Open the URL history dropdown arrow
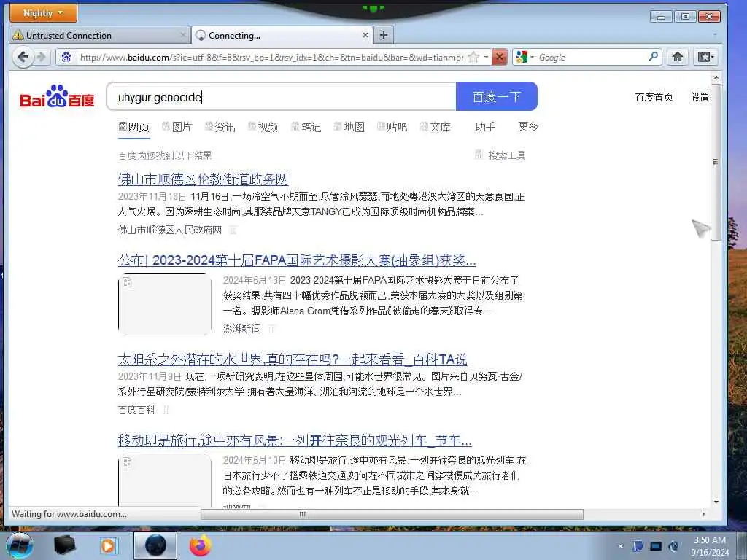747x560 pixels. pos(486,57)
